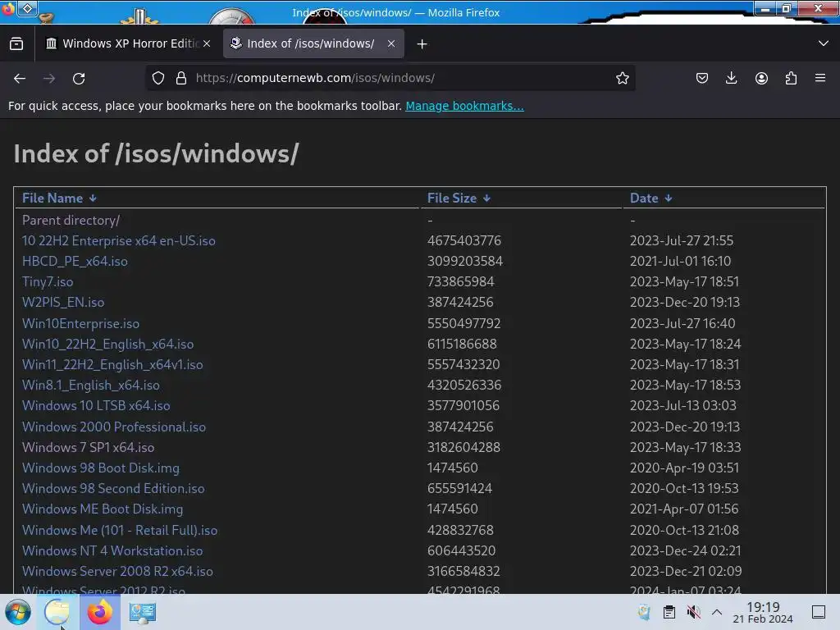The height and width of the screenshot is (630, 840).
Task: Open the yellow globe taskbar application
Action: tap(57, 612)
